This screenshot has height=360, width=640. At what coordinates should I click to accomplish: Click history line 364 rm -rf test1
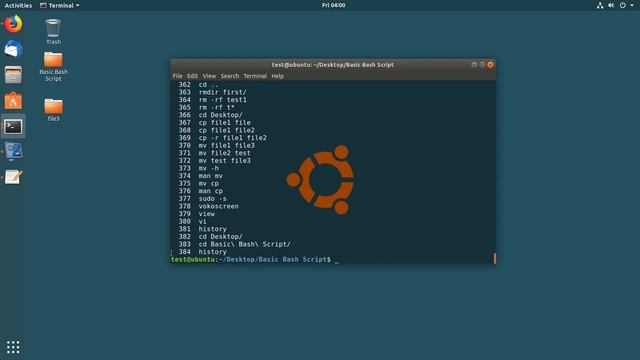point(212,100)
